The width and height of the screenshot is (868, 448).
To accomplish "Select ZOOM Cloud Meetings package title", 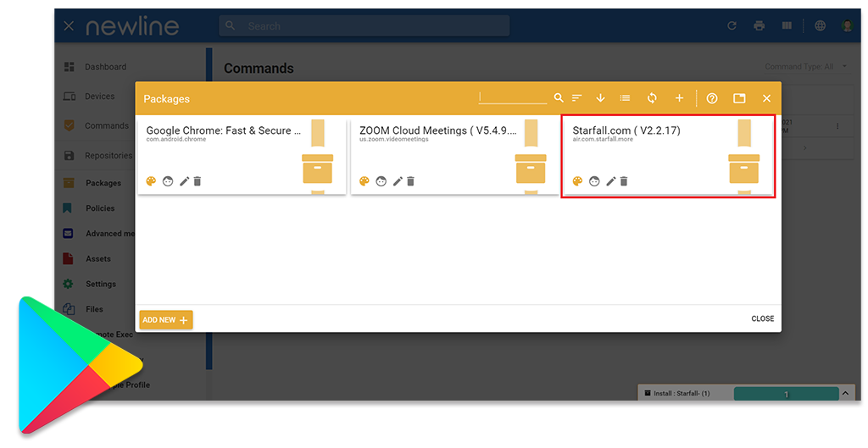I will (438, 130).
